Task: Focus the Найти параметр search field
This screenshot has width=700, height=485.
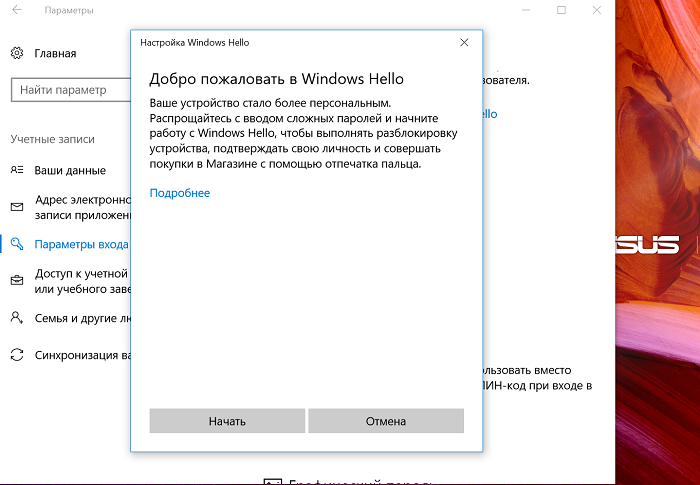Action: tap(71, 90)
